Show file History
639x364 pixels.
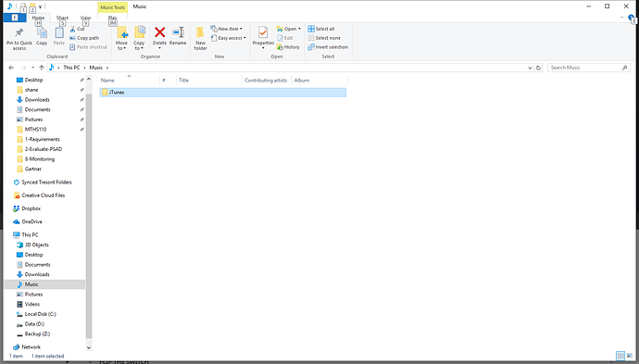tap(288, 47)
